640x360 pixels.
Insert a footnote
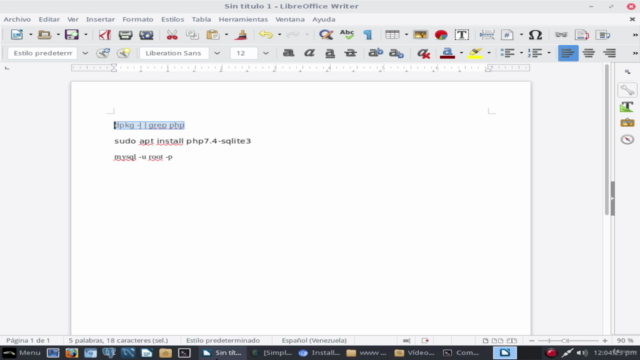click(582, 35)
